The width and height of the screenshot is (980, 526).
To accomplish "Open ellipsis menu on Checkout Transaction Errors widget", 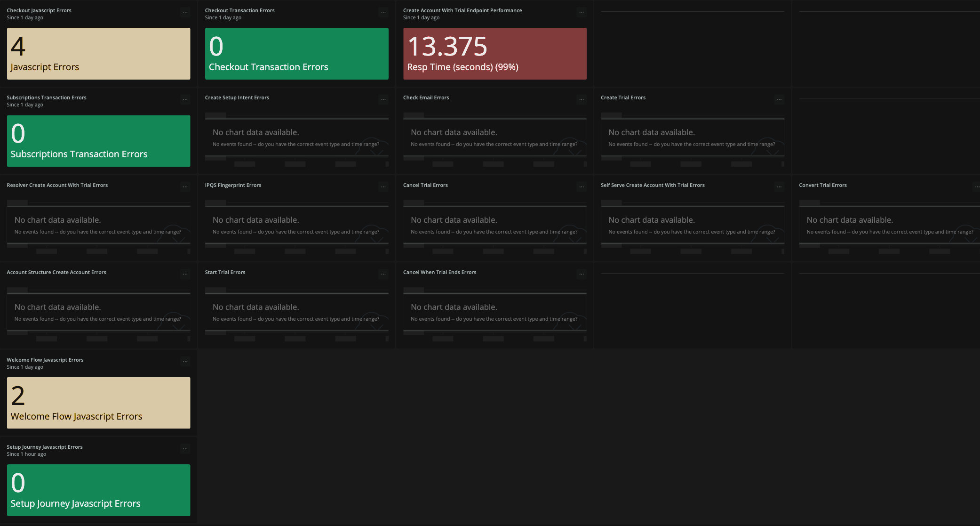I will pyautogui.click(x=383, y=12).
